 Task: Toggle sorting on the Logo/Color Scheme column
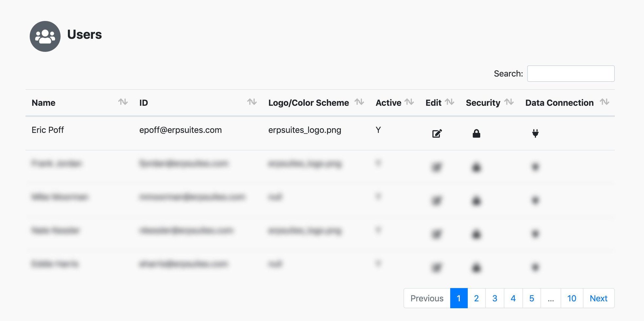(360, 102)
